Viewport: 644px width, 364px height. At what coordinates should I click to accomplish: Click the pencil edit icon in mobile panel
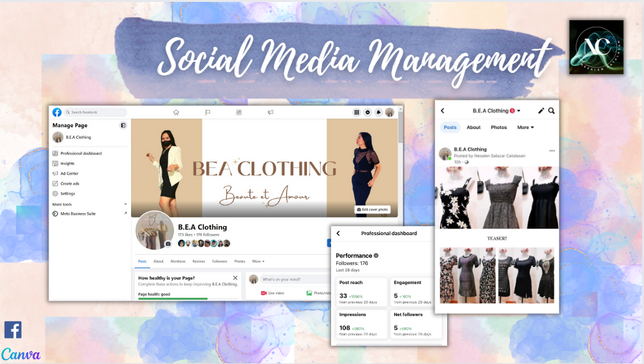[x=541, y=111]
